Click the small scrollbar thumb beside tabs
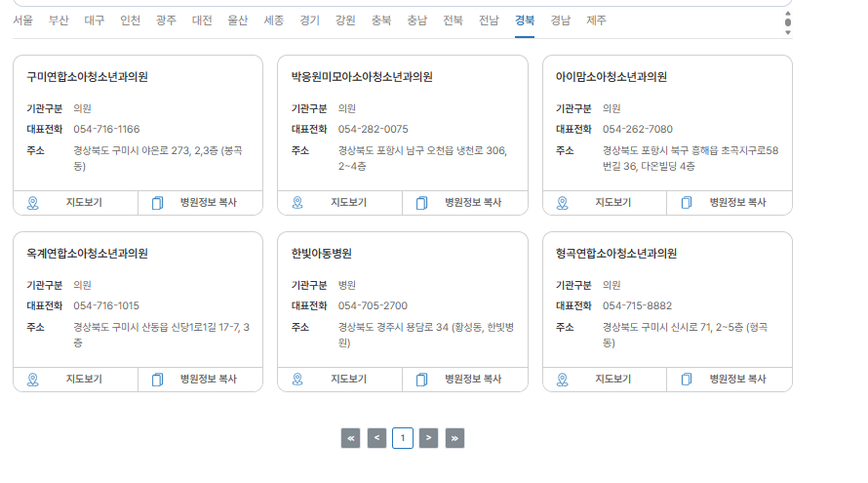The image size is (868, 483). (x=788, y=22)
